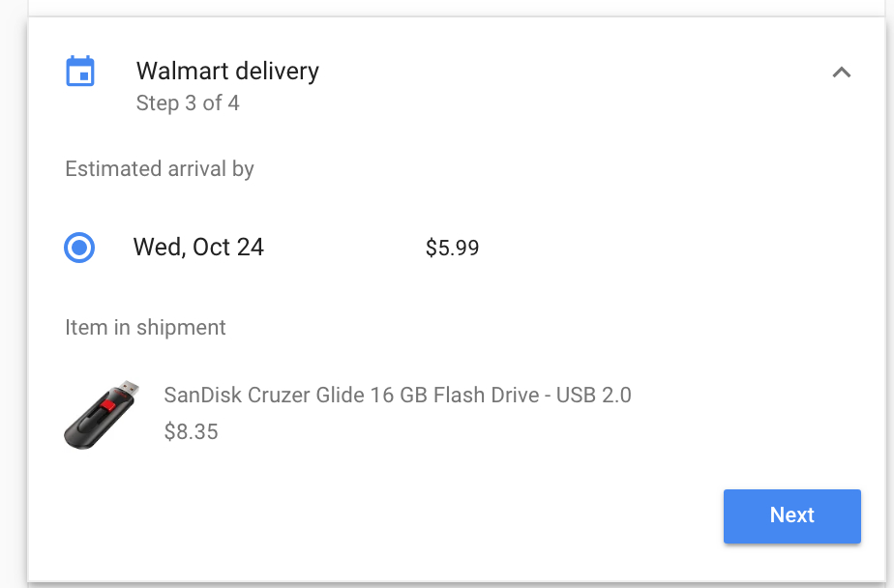
Task: Select the calendar glyph next to Walmart delivery
Action: [81, 71]
